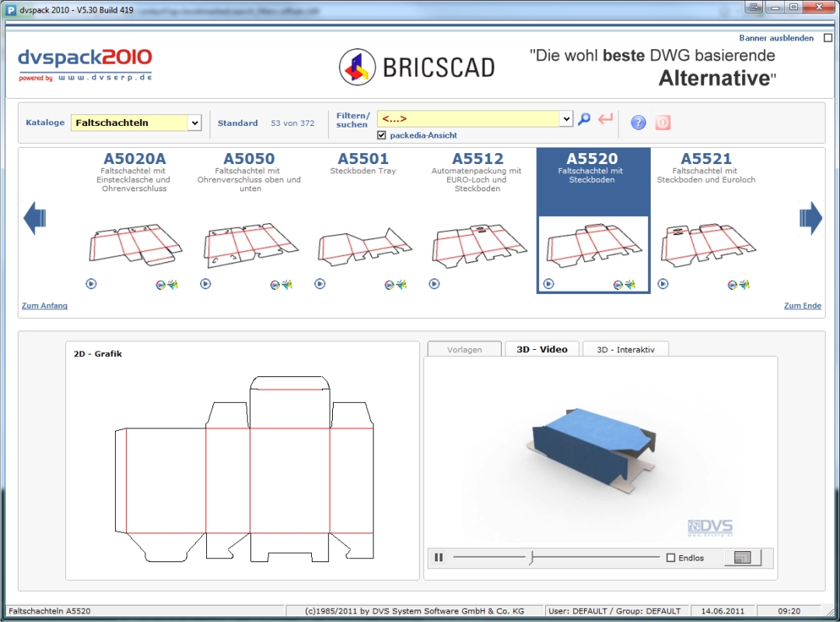Click the magnifier search icon

[584, 119]
